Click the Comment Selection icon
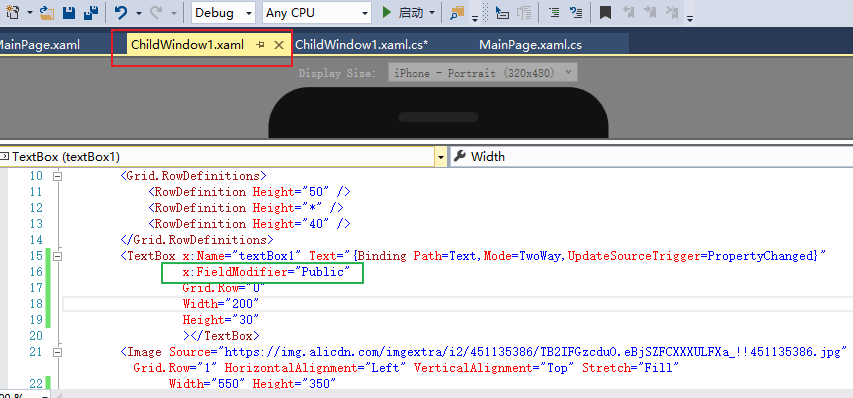The height and width of the screenshot is (398, 853). pyautogui.click(x=554, y=13)
